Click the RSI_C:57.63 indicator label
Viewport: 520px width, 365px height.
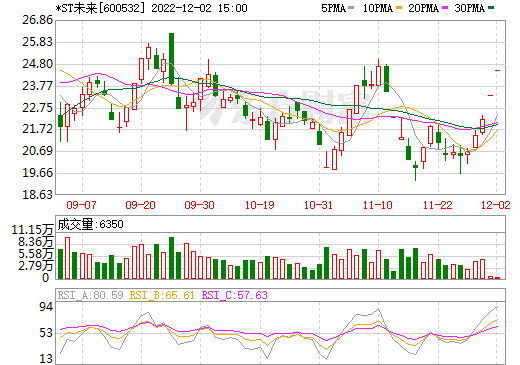click(235, 295)
